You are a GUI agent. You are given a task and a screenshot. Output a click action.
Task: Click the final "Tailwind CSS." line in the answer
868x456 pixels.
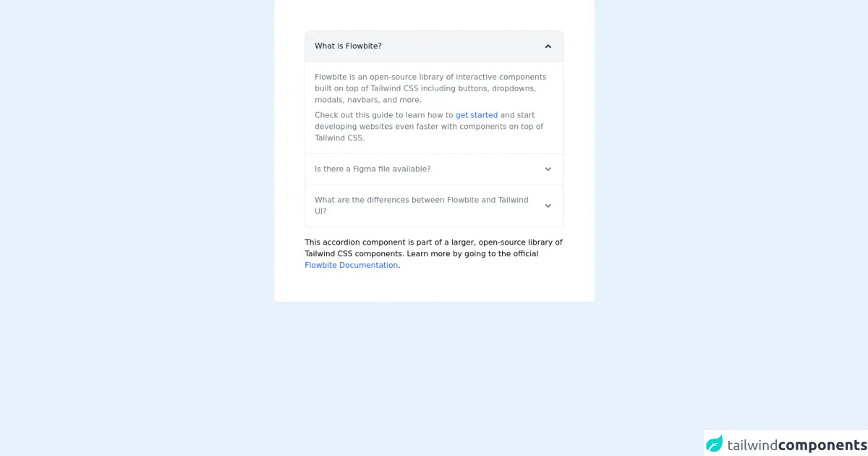pyautogui.click(x=339, y=138)
